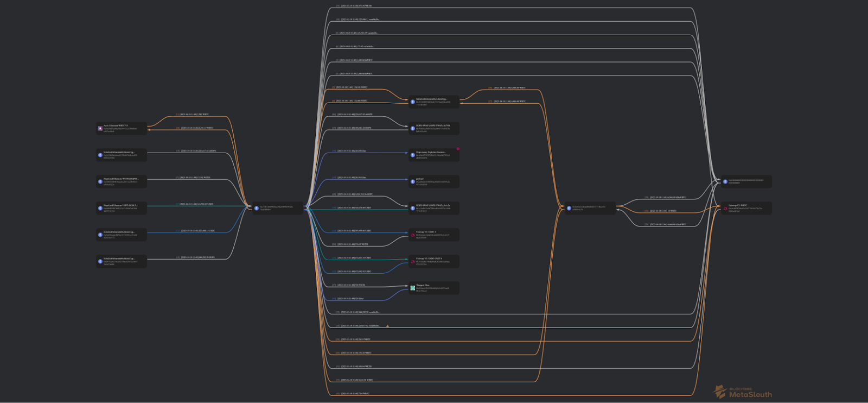Click the 2,300 WBTC edge label from Aave
868x403 pixels.
pos(192,115)
